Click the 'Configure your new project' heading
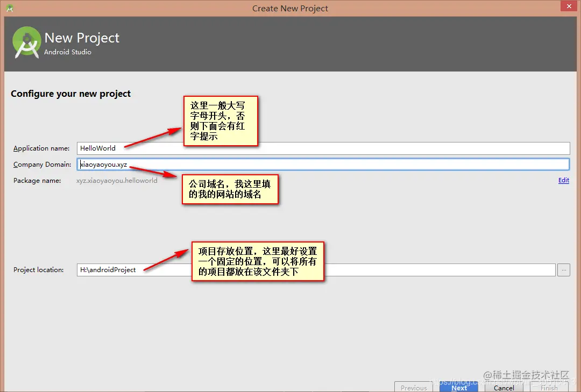This screenshot has width=581, height=392. (x=71, y=94)
